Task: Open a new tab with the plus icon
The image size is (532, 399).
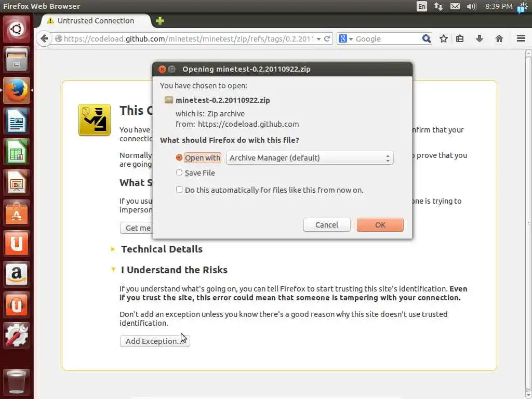Action: pyautogui.click(x=160, y=21)
